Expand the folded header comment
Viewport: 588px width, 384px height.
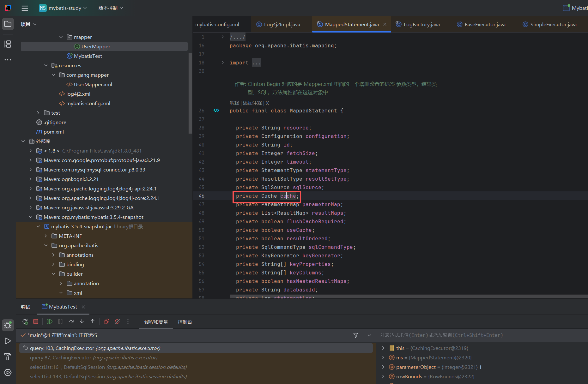[223, 37]
